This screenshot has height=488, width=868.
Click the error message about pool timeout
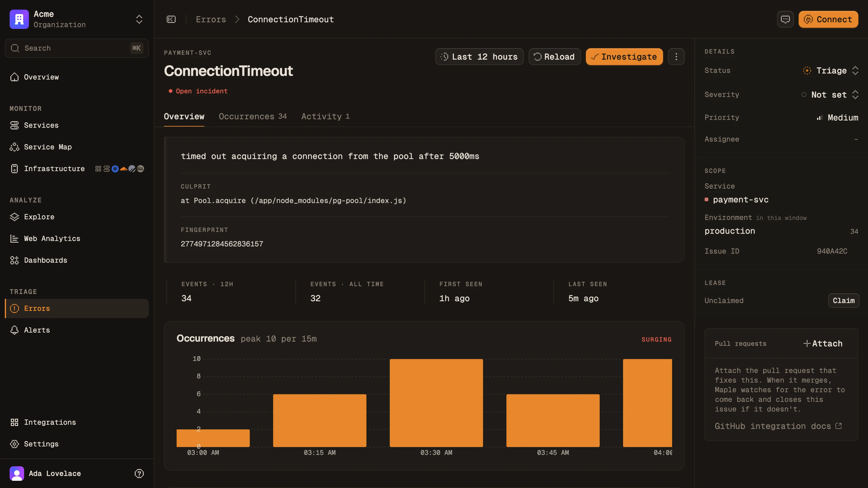[330, 156]
